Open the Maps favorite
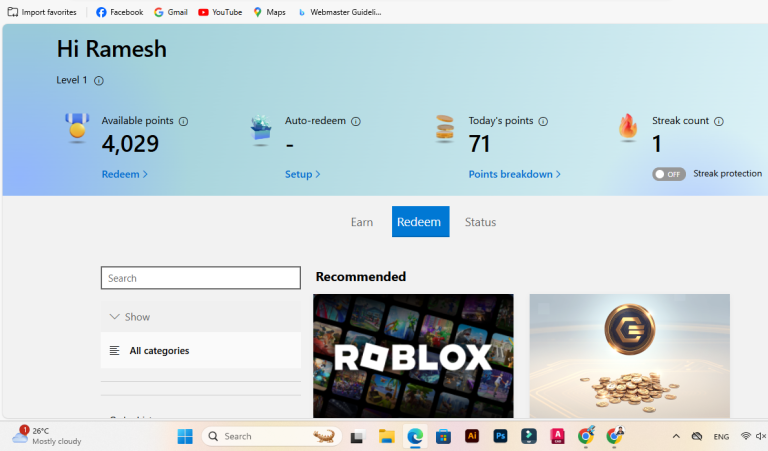768x451 pixels. [269, 12]
